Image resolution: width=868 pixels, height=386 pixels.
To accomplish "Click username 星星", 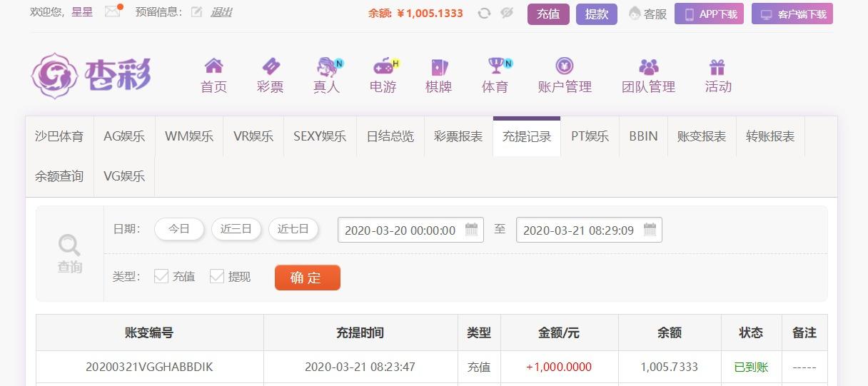I will point(82,12).
